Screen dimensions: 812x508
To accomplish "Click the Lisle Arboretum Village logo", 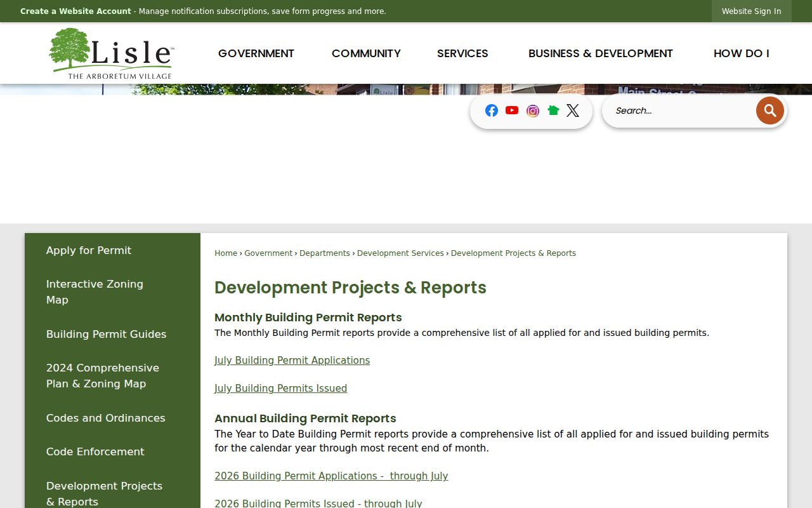I will 111,53.
